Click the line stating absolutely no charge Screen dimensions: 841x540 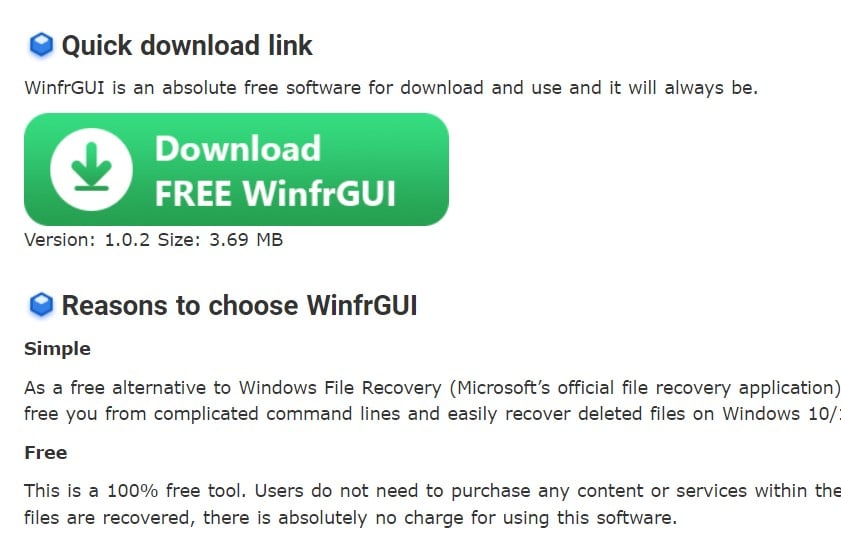350,517
